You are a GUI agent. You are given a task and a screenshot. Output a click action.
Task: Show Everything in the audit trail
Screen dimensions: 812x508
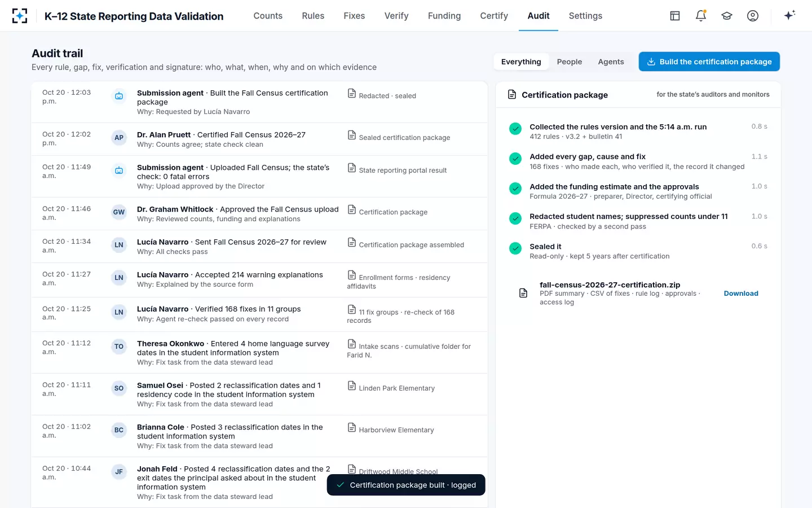pyautogui.click(x=521, y=62)
